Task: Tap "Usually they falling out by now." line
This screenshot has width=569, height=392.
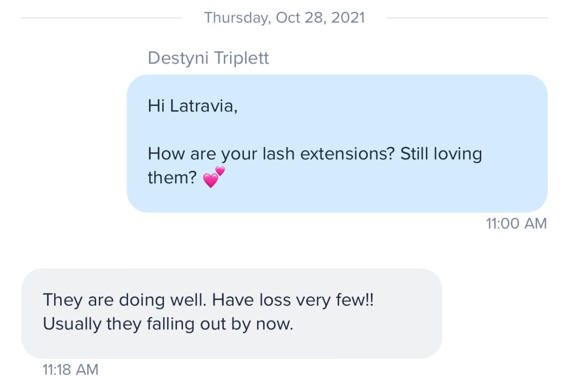Action: coord(168,324)
